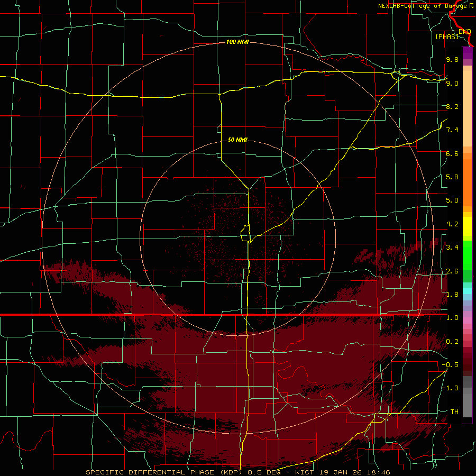This screenshot has width=476, height=476.
Task: Select the 8.2 legend value
Action: (x=452, y=106)
